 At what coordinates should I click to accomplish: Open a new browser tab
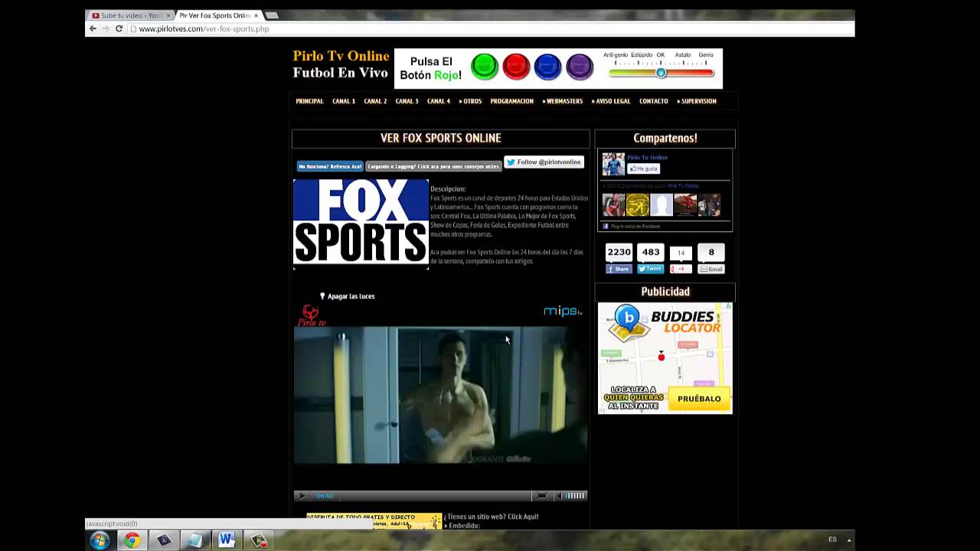[271, 15]
